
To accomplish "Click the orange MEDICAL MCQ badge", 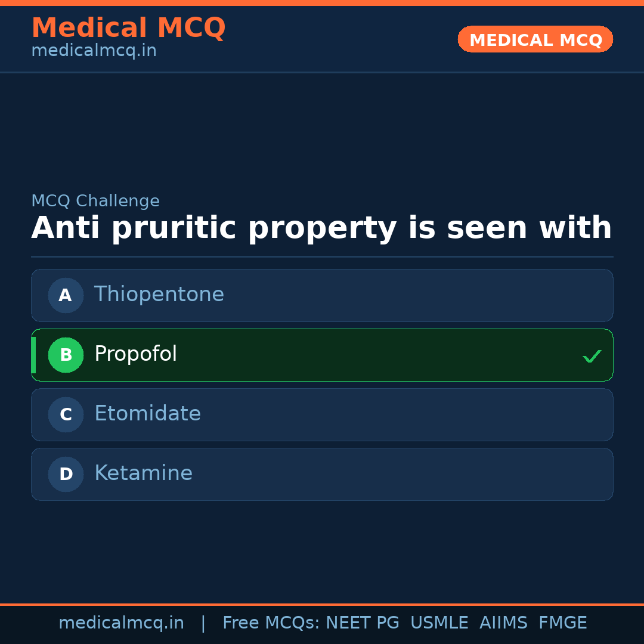I will point(535,39).
